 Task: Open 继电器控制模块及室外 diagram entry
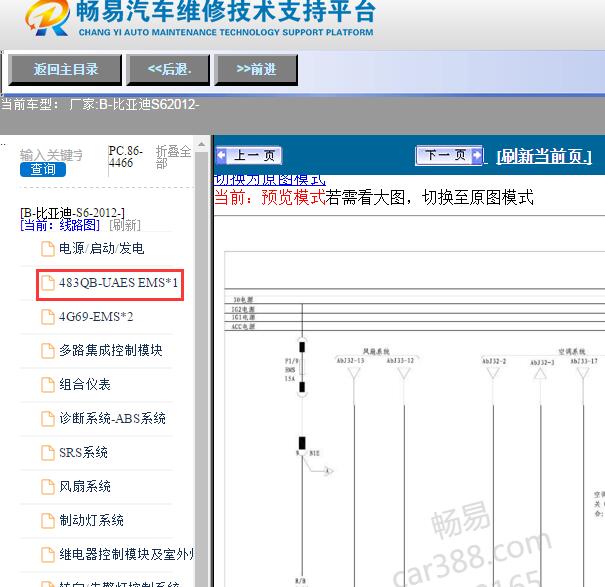127,555
